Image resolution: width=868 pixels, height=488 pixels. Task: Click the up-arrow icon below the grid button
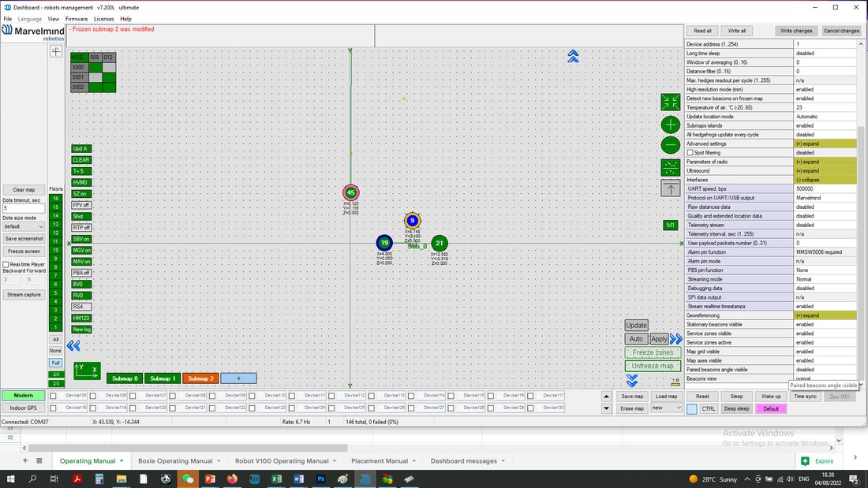671,188
